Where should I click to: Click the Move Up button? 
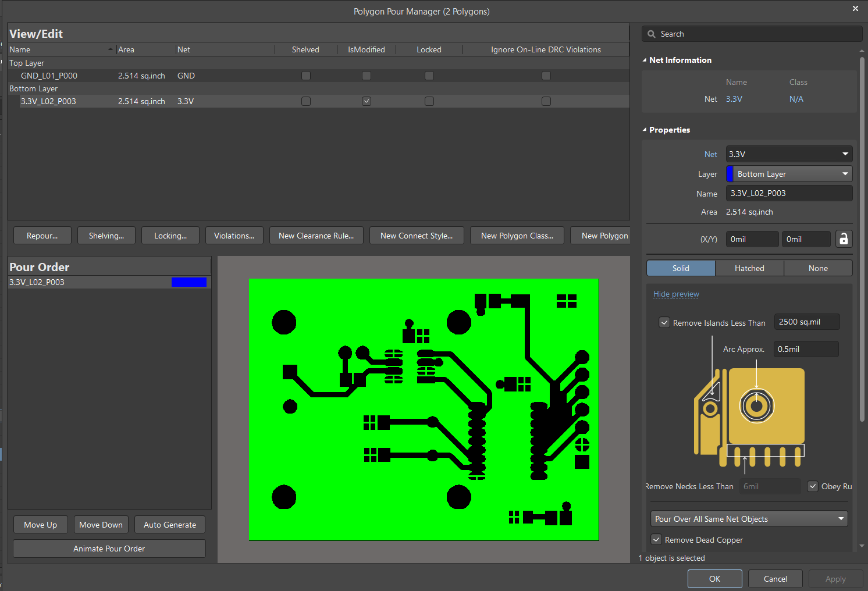coord(41,525)
